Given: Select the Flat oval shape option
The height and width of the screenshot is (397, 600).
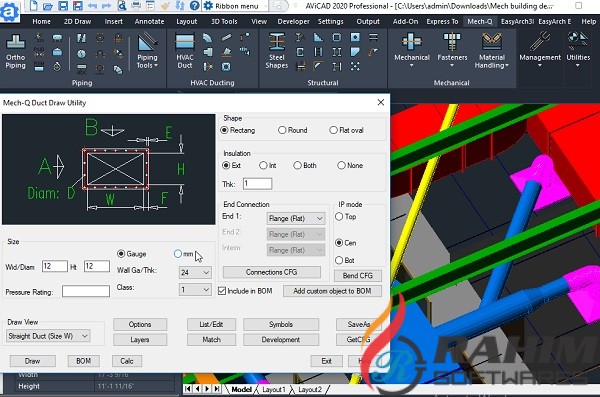Looking at the screenshot, I should click(333, 130).
